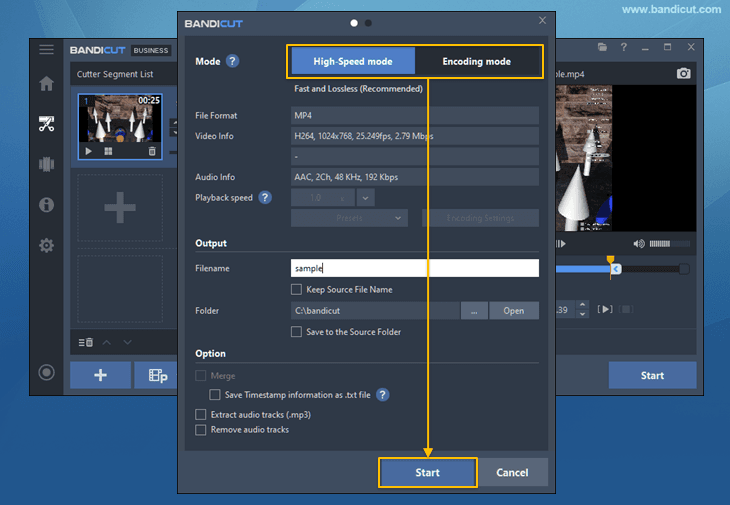Click the File Format MP4 field
Viewport: 730px width, 505px height.
(415, 115)
